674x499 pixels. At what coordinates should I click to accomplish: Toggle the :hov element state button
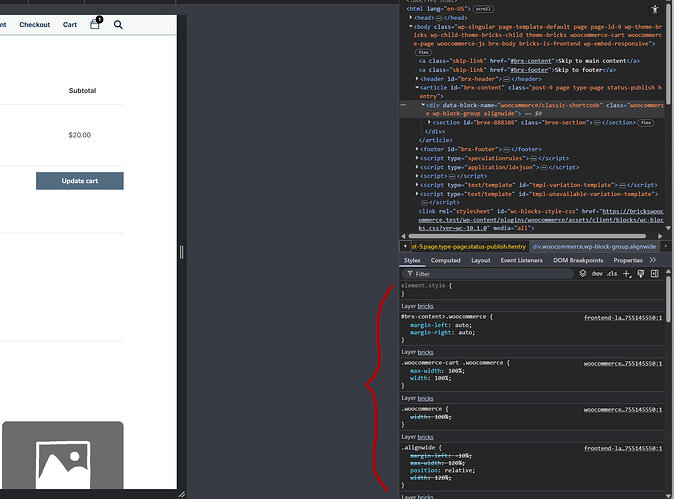[597, 273]
